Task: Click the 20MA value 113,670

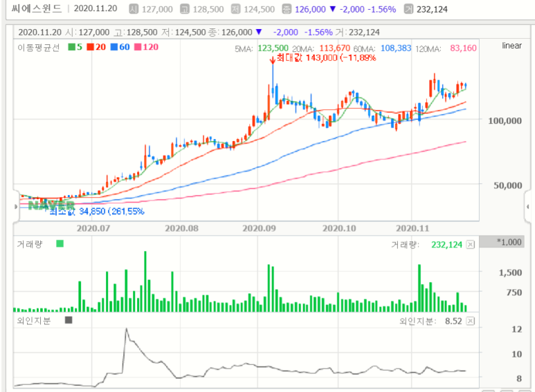Action: click(335, 48)
